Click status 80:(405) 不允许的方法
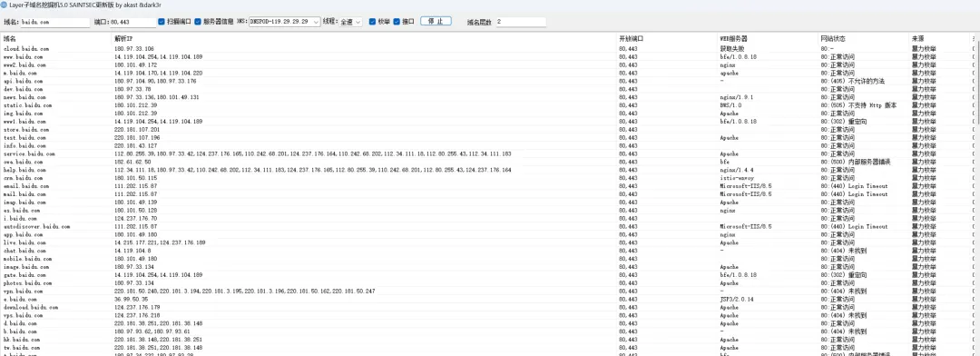This screenshot has height=356, width=980. tap(852, 81)
